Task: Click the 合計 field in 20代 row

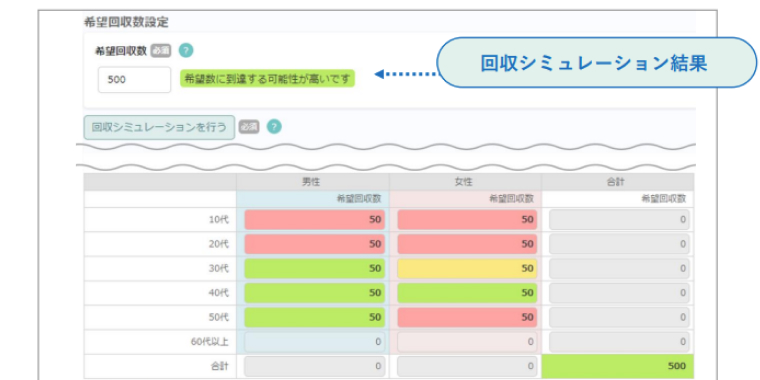Action: click(x=619, y=244)
